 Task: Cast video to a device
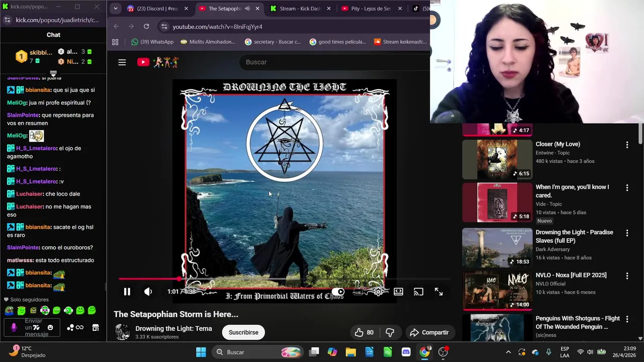(x=419, y=292)
